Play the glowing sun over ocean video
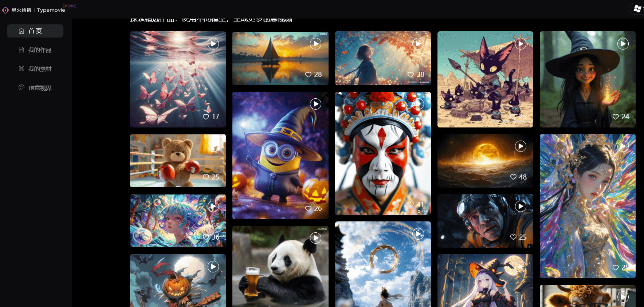Viewport: 644px width, 307px height. (521, 146)
